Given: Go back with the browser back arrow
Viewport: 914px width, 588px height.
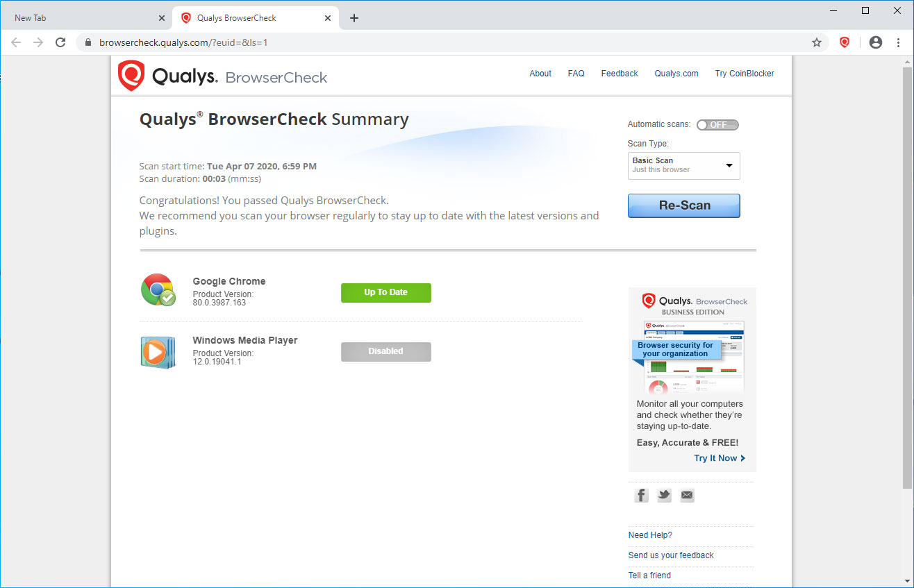Looking at the screenshot, I should [16, 42].
